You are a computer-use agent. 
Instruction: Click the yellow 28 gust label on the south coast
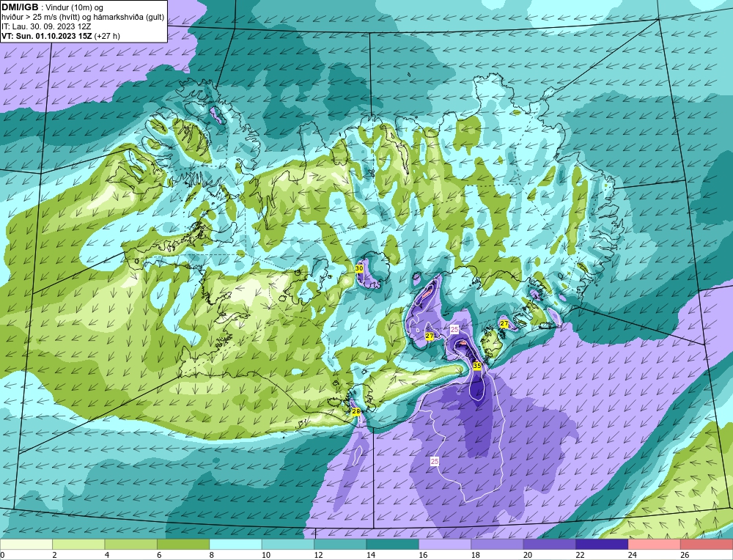point(356,411)
